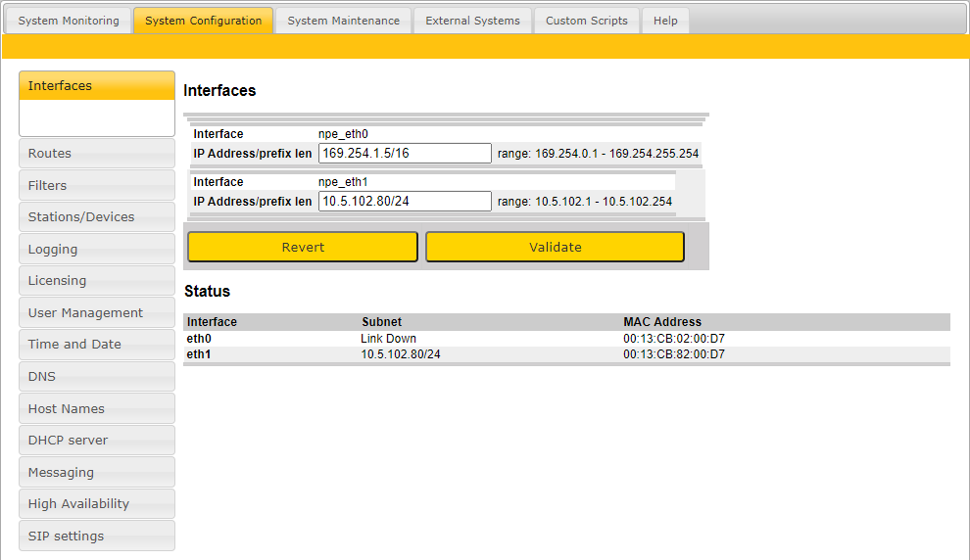Screen dimensions: 970x560
Task: Open the Logging configuration page
Action: pyautogui.click(x=96, y=250)
